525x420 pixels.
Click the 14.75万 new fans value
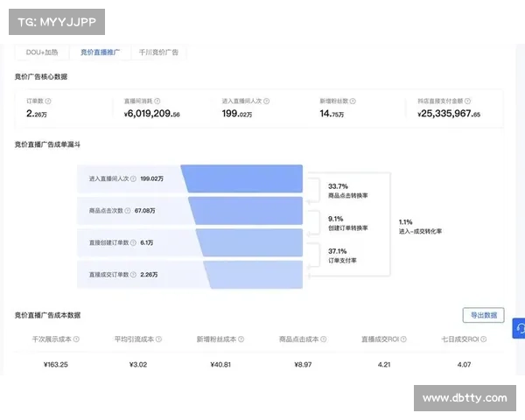point(332,114)
